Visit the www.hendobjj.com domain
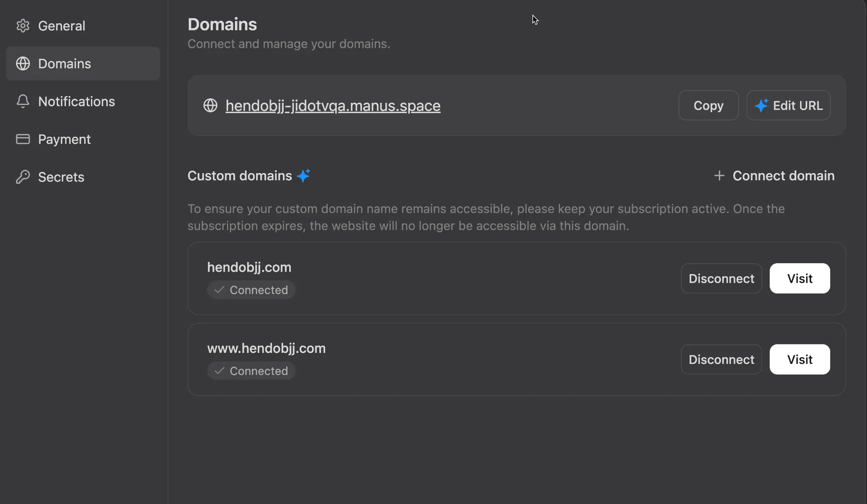Image resolution: width=867 pixels, height=504 pixels. tap(799, 359)
